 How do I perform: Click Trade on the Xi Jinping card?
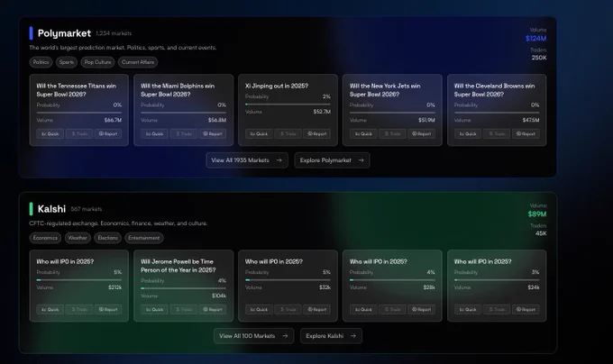tap(288, 133)
